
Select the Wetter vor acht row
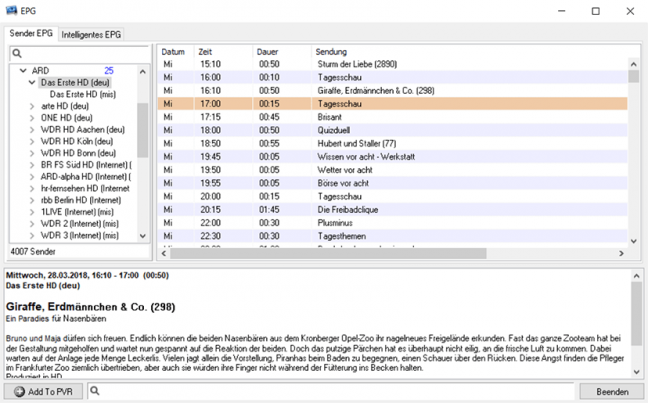(393, 170)
